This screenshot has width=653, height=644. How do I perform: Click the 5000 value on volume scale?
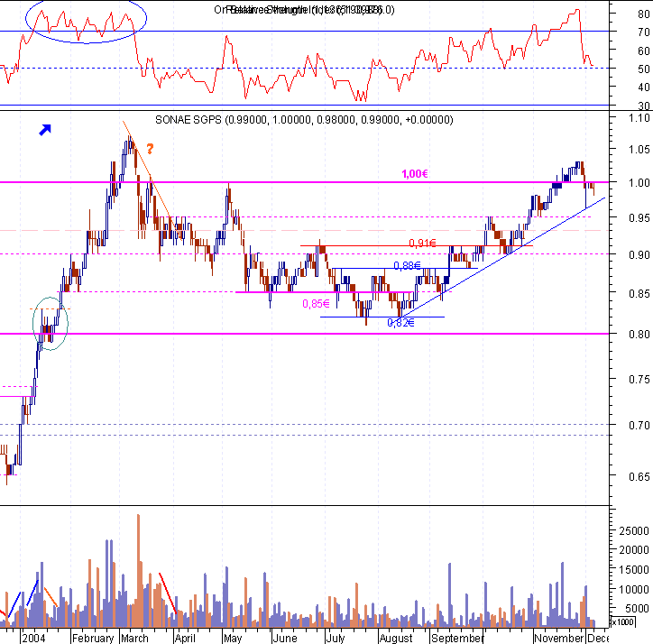(637, 609)
